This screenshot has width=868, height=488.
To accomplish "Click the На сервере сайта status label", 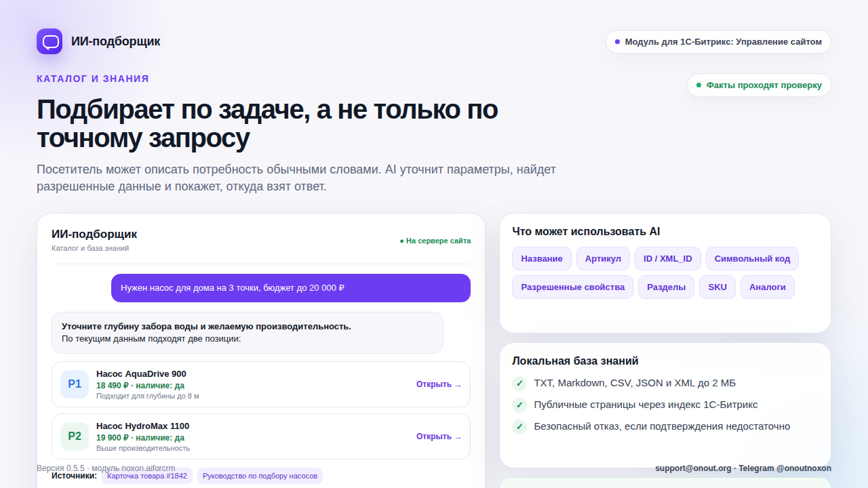I will click(435, 241).
